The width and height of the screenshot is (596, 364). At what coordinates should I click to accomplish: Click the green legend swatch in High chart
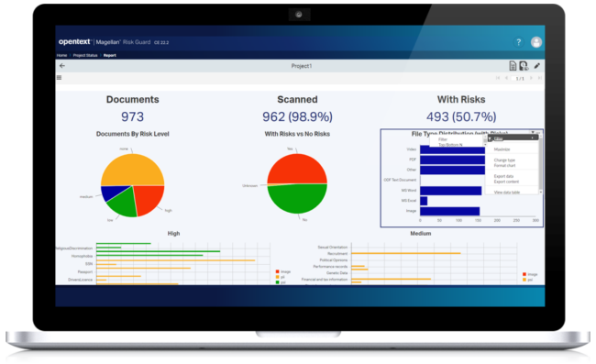(278, 282)
